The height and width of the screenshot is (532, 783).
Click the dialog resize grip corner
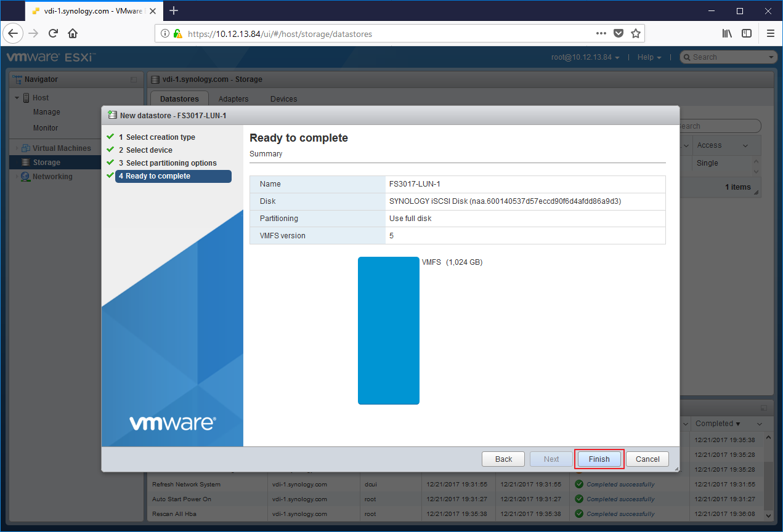(676, 469)
